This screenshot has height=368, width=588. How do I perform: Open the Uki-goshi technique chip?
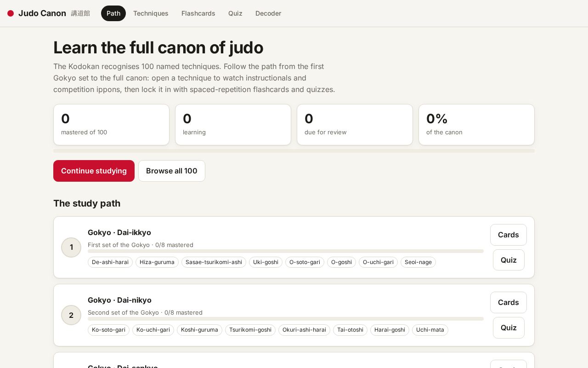266,262
